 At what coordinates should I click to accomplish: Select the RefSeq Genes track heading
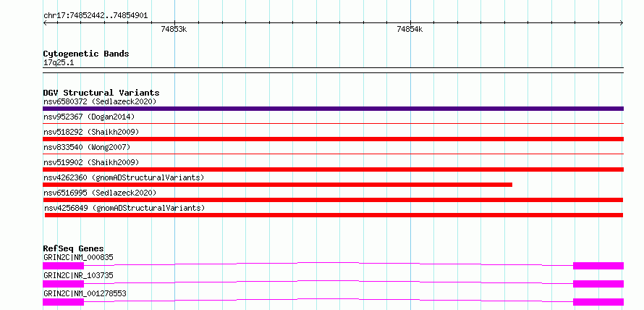pyautogui.click(x=74, y=248)
